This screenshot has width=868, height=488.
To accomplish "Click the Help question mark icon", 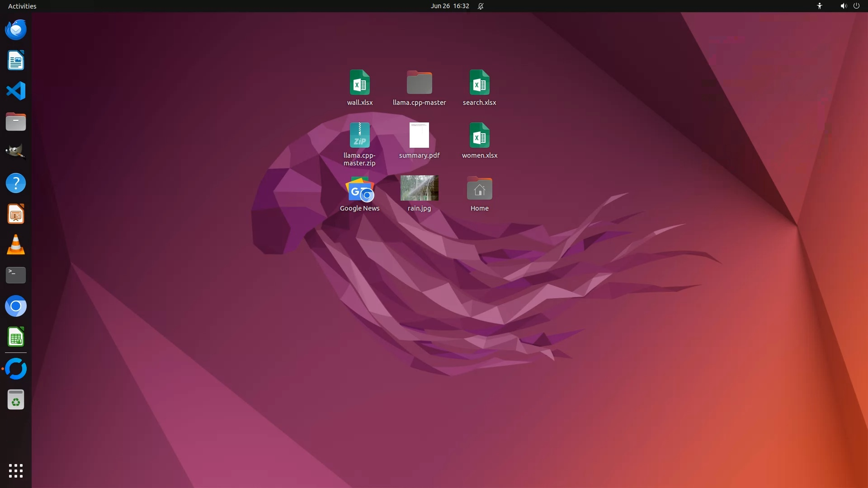I will tap(16, 183).
